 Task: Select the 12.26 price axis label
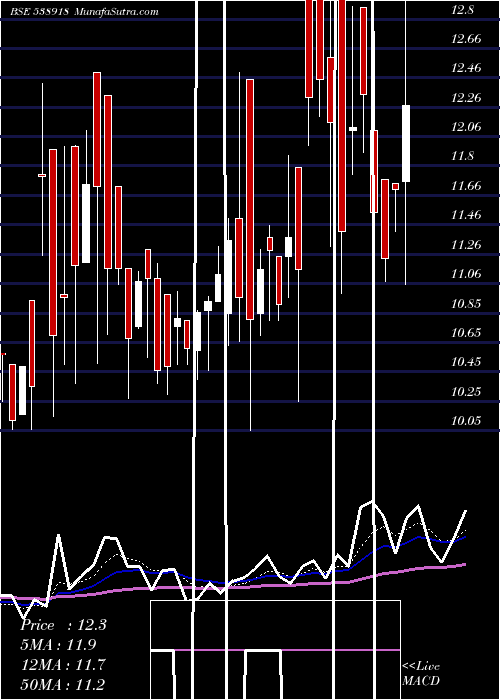point(466,98)
